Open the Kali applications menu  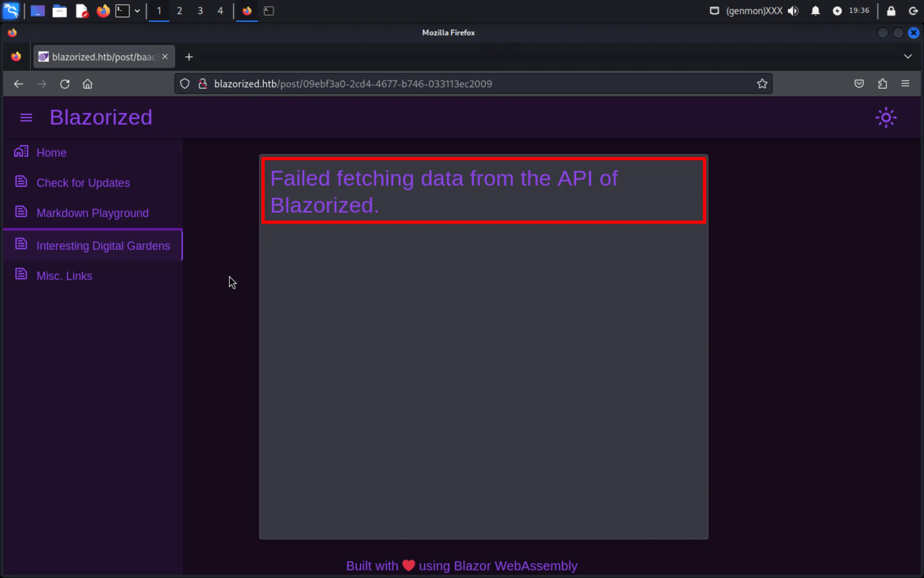click(x=11, y=11)
